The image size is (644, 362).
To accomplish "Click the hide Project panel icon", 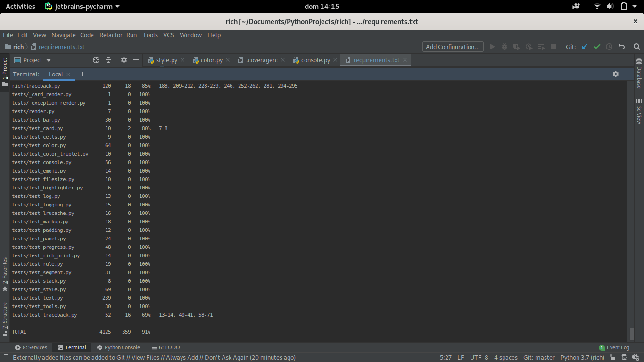I will coord(136,60).
